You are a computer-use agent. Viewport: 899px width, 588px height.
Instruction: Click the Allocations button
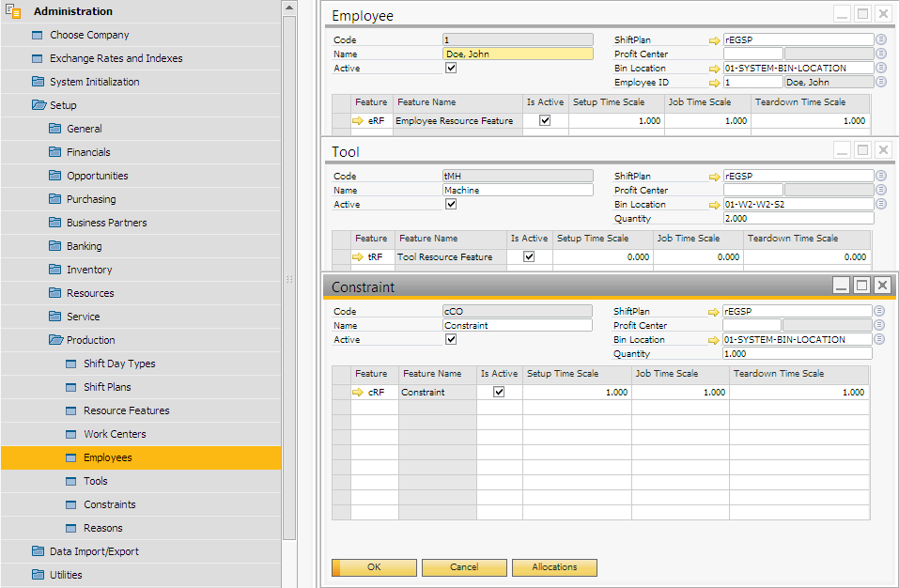[554, 567]
